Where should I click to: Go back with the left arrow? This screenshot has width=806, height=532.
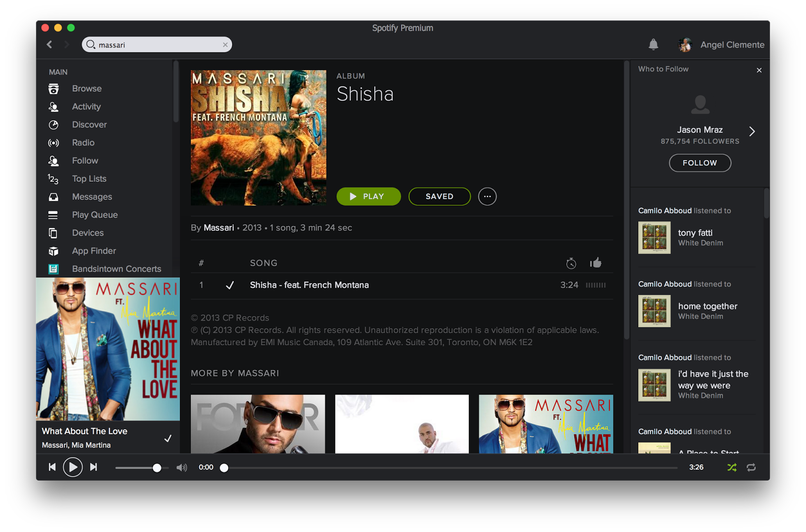click(x=49, y=44)
